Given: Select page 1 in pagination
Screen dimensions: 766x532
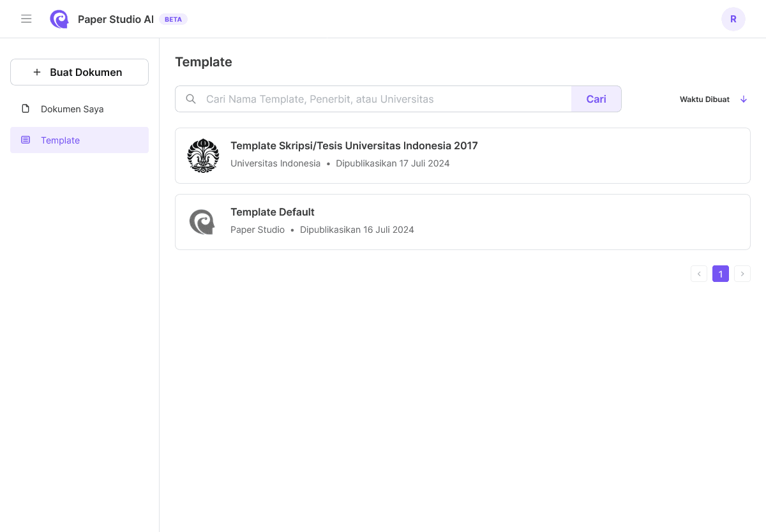Looking at the screenshot, I should click(720, 274).
